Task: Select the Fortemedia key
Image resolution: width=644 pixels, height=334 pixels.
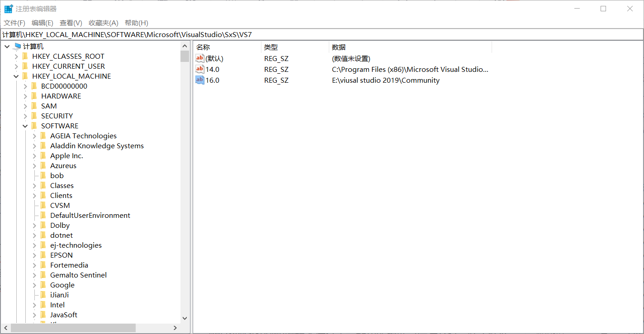Action: (69, 265)
